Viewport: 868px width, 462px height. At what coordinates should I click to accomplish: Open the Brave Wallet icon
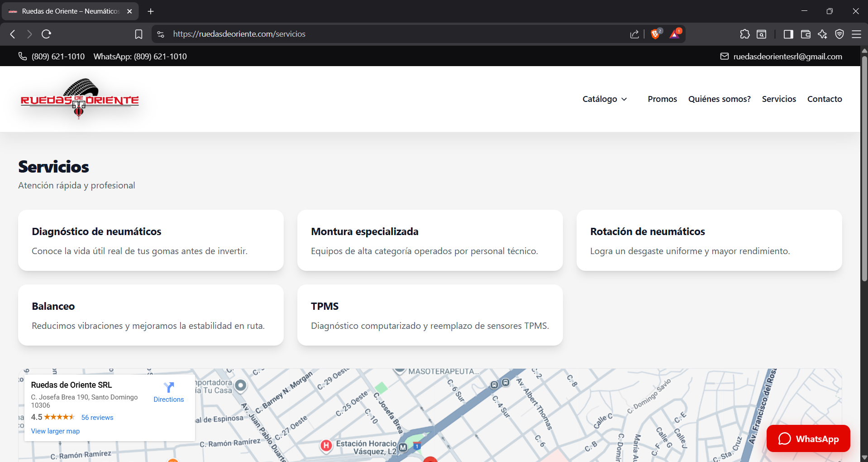click(x=805, y=34)
